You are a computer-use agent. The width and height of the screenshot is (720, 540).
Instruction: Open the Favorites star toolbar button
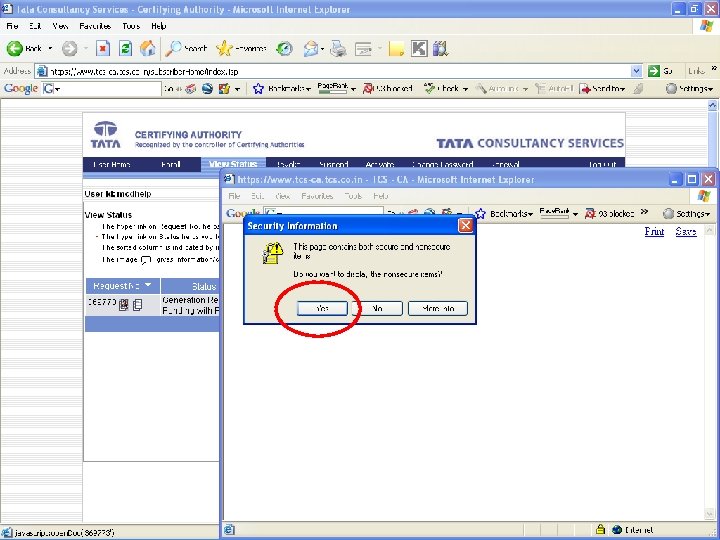coord(242,48)
